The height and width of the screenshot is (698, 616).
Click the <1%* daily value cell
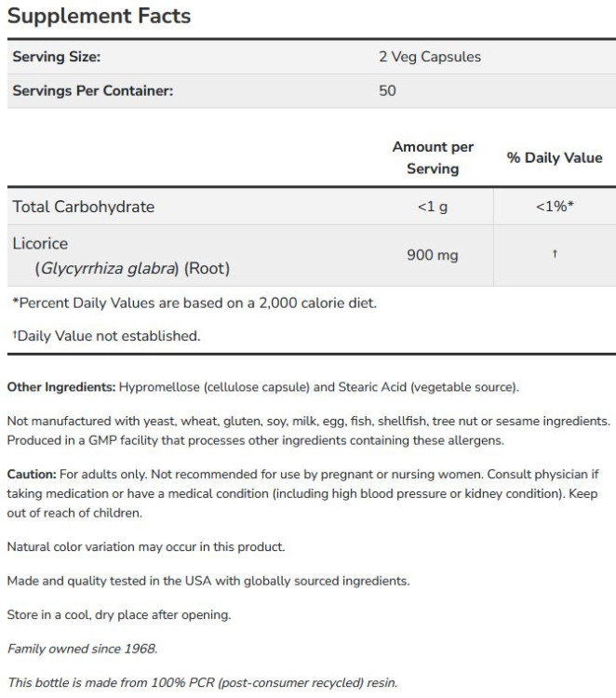coord(554,207)
